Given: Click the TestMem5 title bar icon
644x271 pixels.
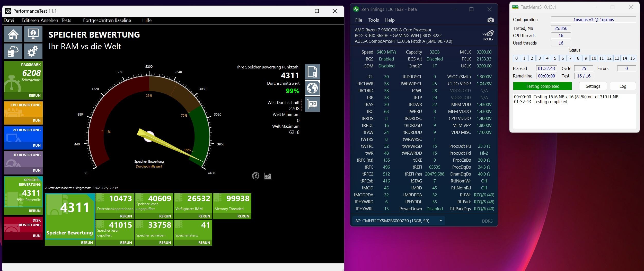Looking at the screenshot, I should [515, 7].
